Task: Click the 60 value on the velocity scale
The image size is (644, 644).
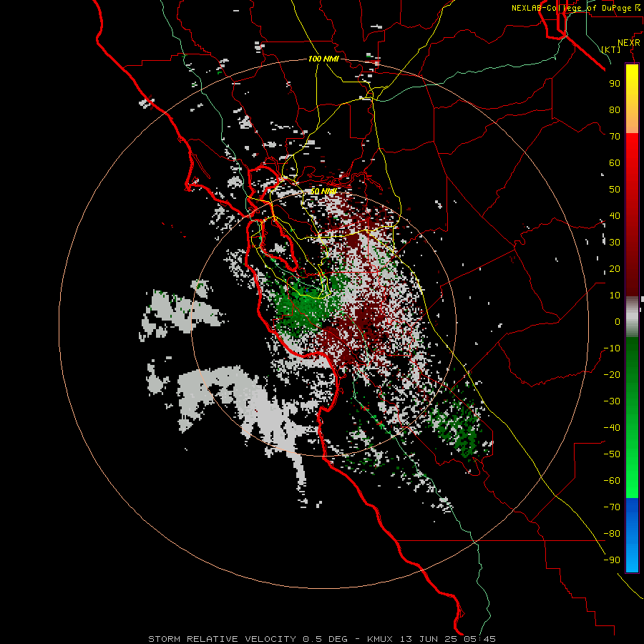Action: (615, 162)
